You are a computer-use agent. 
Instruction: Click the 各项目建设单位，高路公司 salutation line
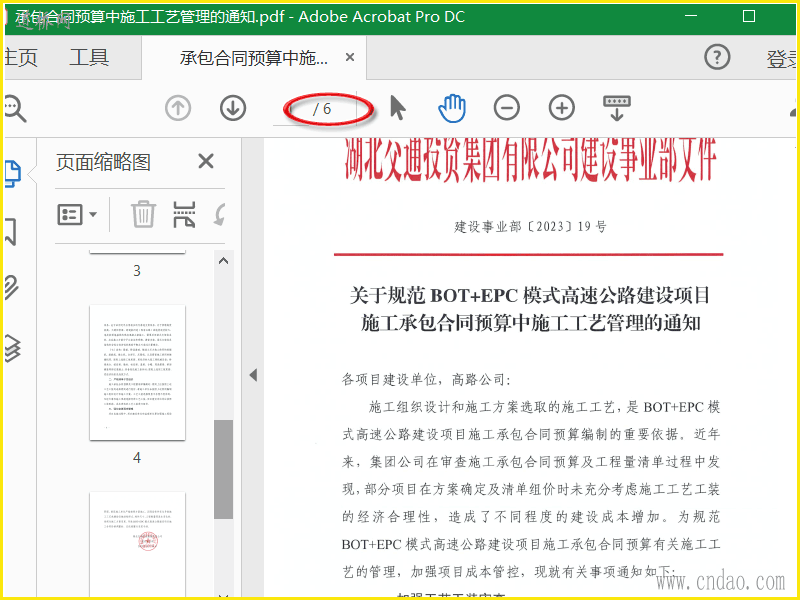click(x=425, y=379)
